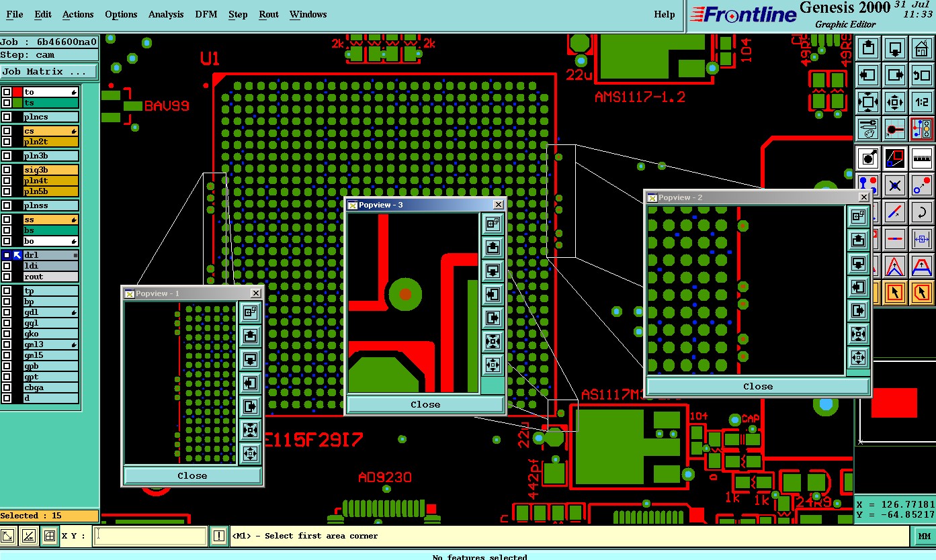Toggle the checkbox for layer cbga
Image resolution: width=936 pixels, height=560 pixels.
(x=7, y=387)
